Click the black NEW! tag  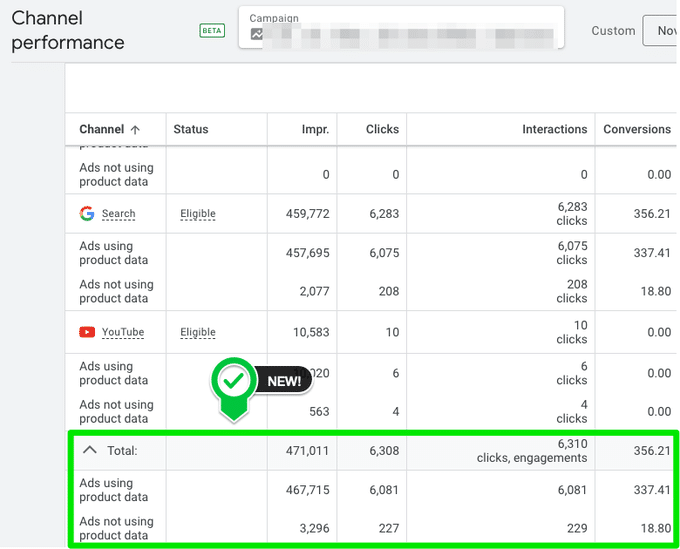coord(285,381)
